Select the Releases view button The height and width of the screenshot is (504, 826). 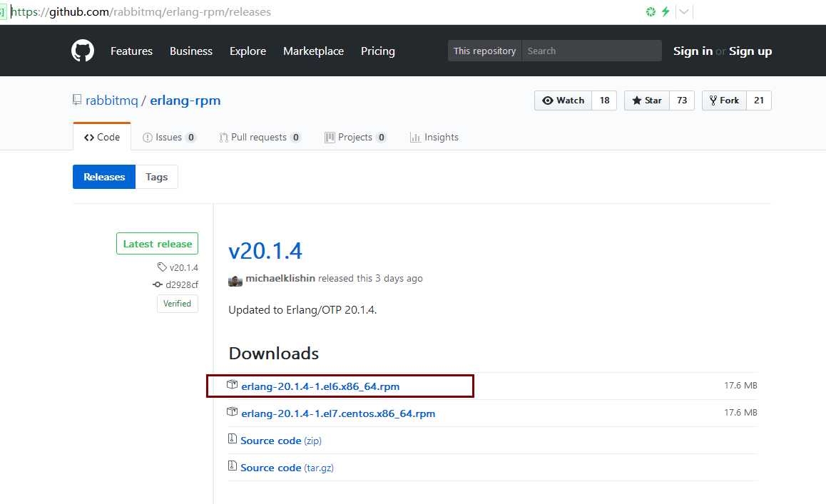tap(104, 177)
